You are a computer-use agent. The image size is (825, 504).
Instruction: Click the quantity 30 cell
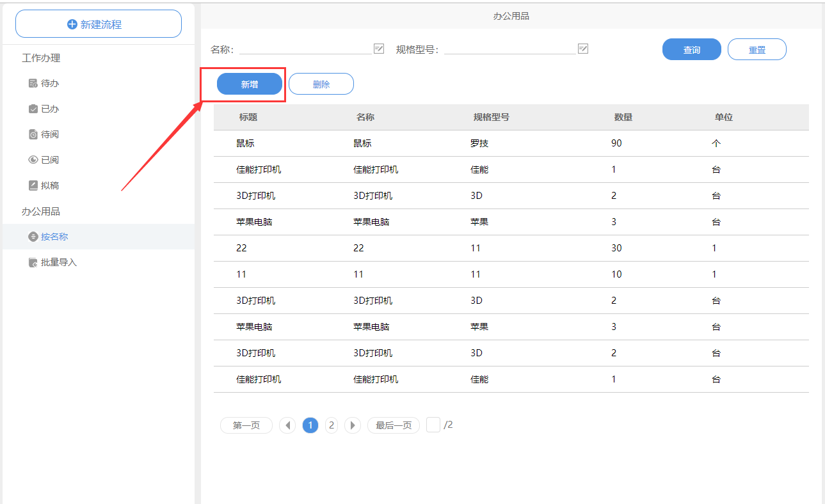coord(616,248)
